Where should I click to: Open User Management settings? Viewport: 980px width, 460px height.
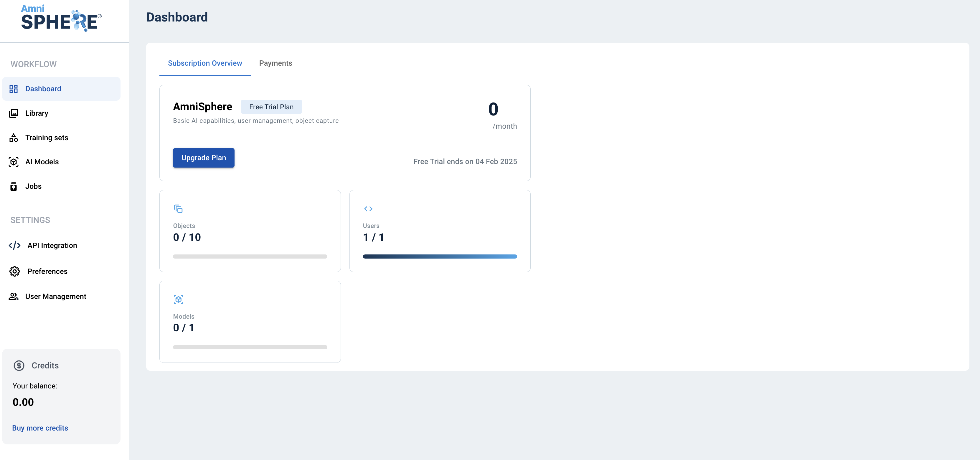(61, 297)
